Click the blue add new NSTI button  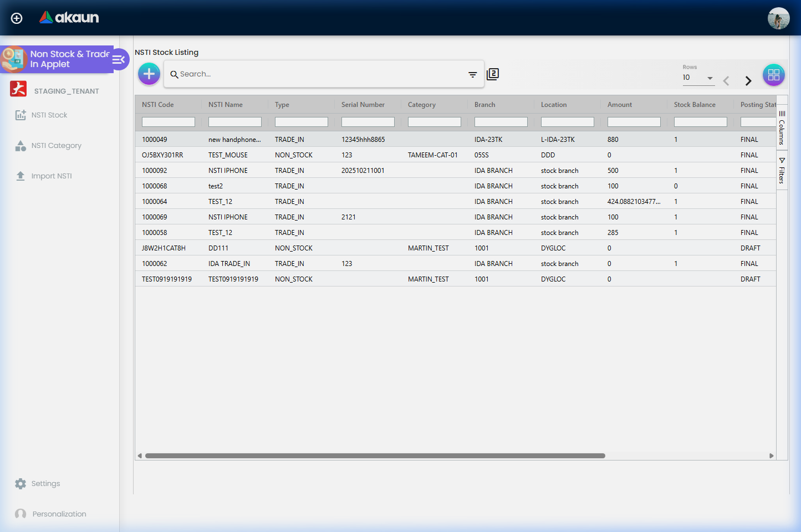pos(149,74)
